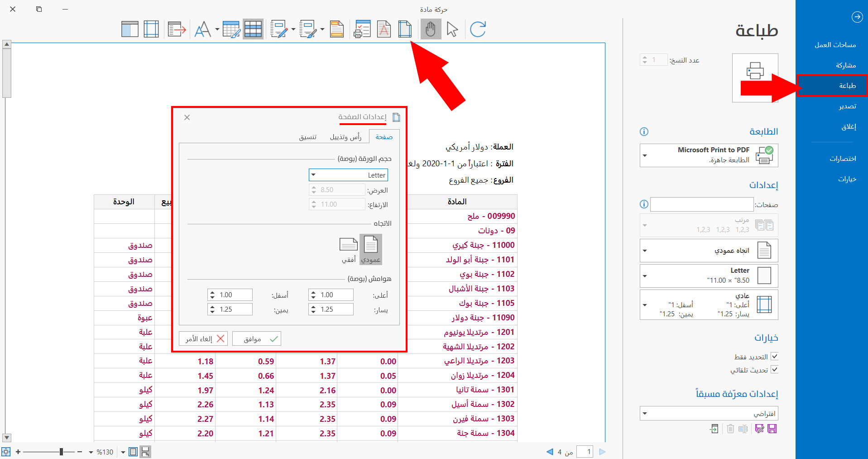Toggle the التحديد فقط checkbox

click(x=774, y=356)
